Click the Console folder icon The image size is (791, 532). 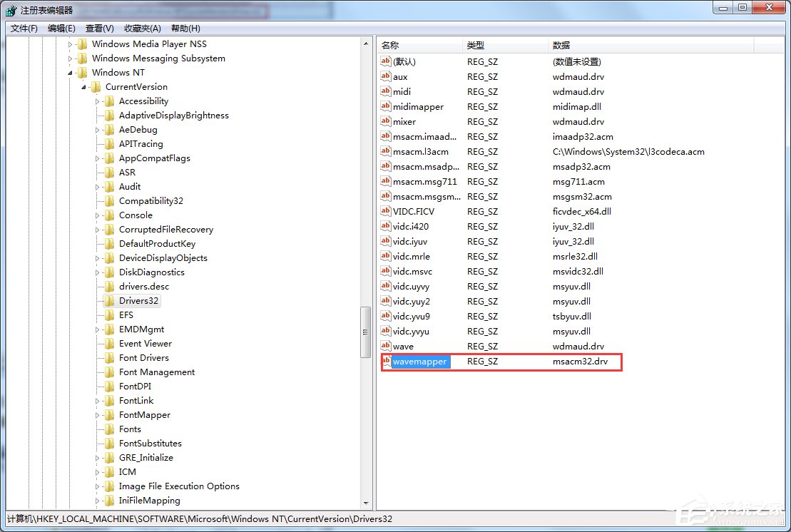point(109,215)
